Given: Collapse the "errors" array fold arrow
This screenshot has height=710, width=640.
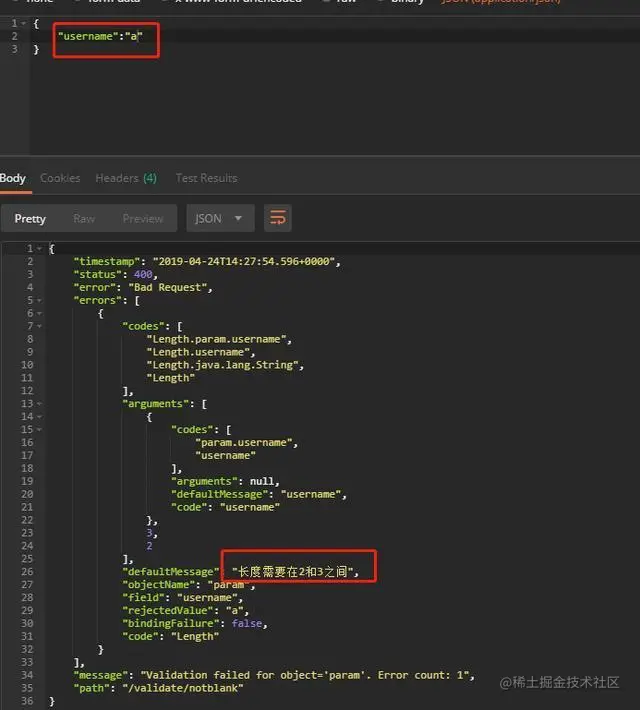Looking at the screenshot, I should 39,300.
